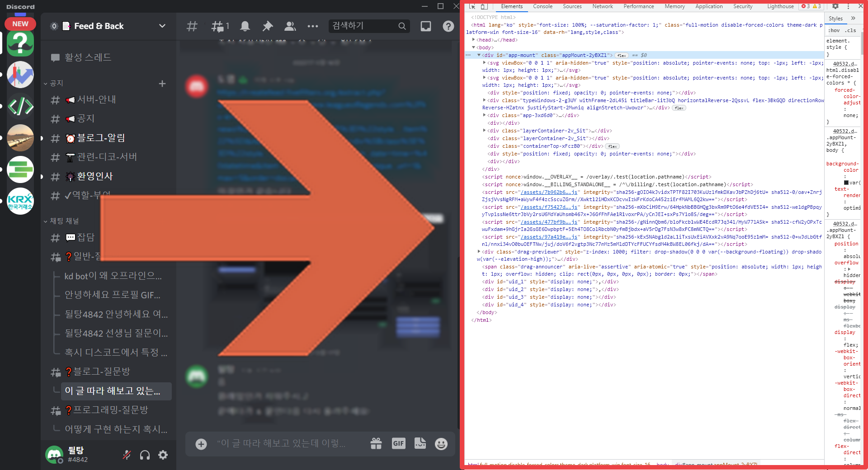Click the channel hash icon in header
Screen dimensions: 868x470
[192, 26]
